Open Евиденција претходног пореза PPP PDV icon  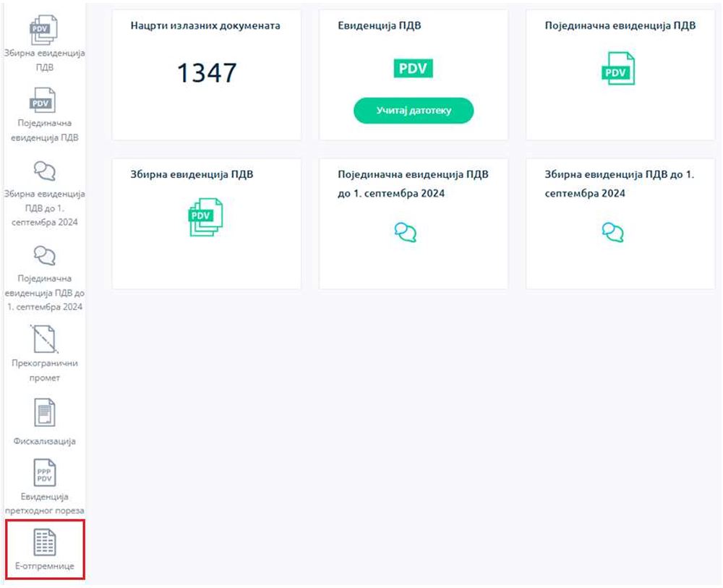click(45, 473)
